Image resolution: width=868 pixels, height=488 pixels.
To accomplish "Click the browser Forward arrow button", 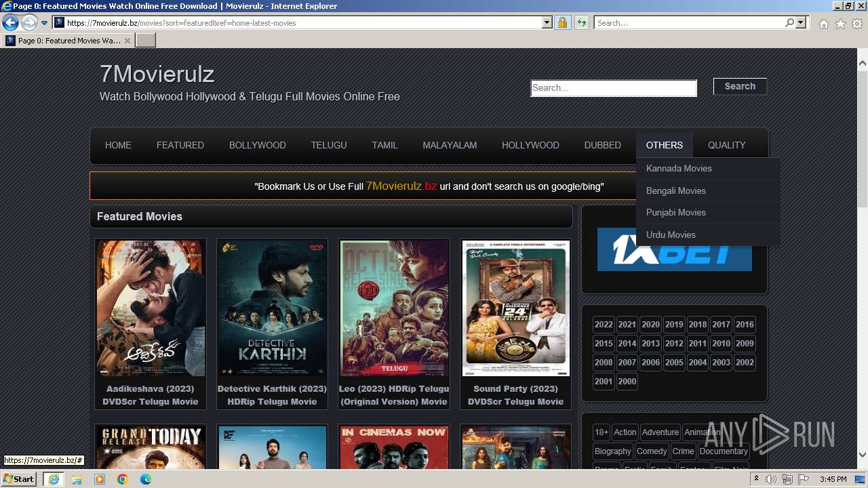I will point(28,22).
